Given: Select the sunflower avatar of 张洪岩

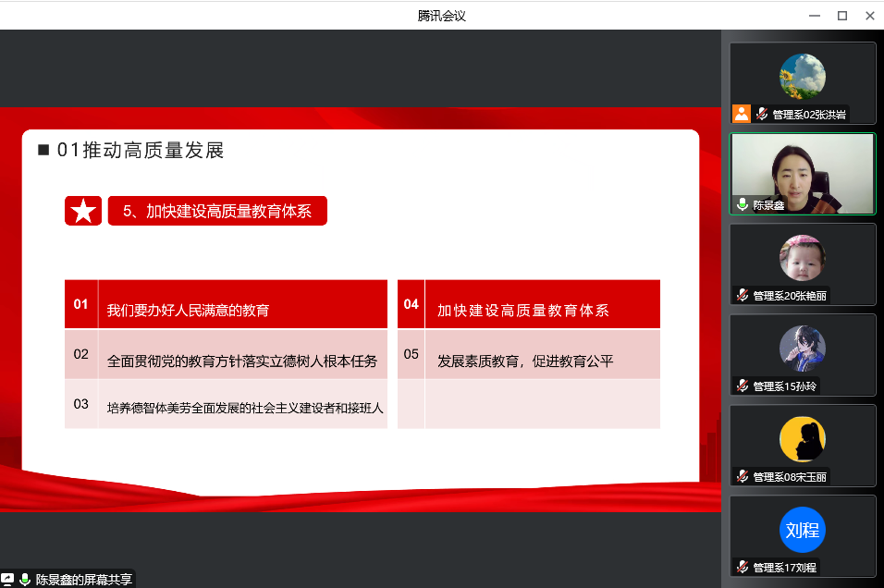Looking at the screenshot, I should coord(802,77).
